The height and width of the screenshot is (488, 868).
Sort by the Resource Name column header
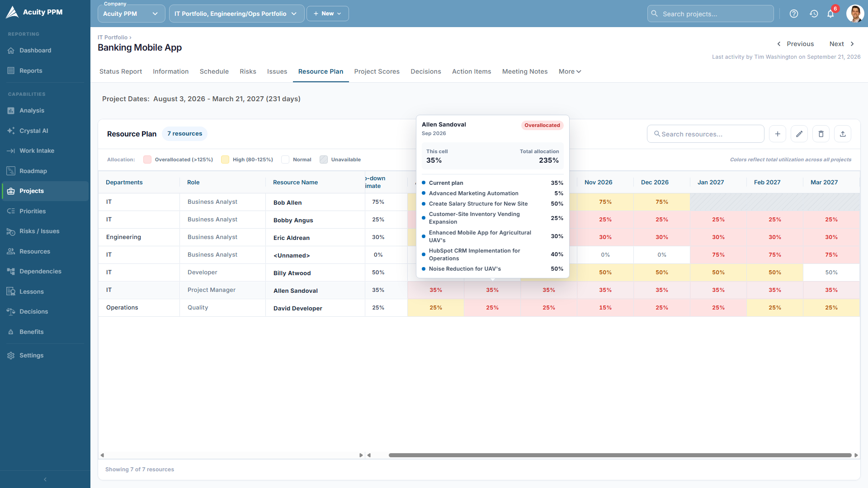295,183
